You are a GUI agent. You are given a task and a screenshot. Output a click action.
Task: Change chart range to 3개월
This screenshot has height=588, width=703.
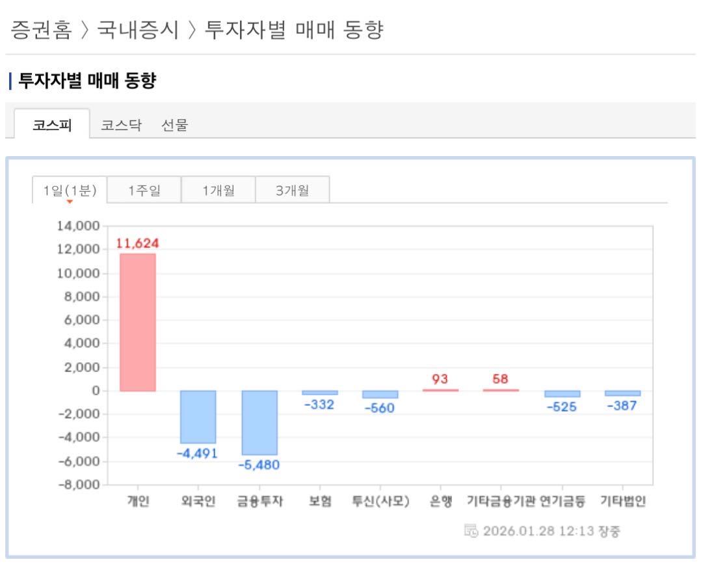click(x=292, y=189)
